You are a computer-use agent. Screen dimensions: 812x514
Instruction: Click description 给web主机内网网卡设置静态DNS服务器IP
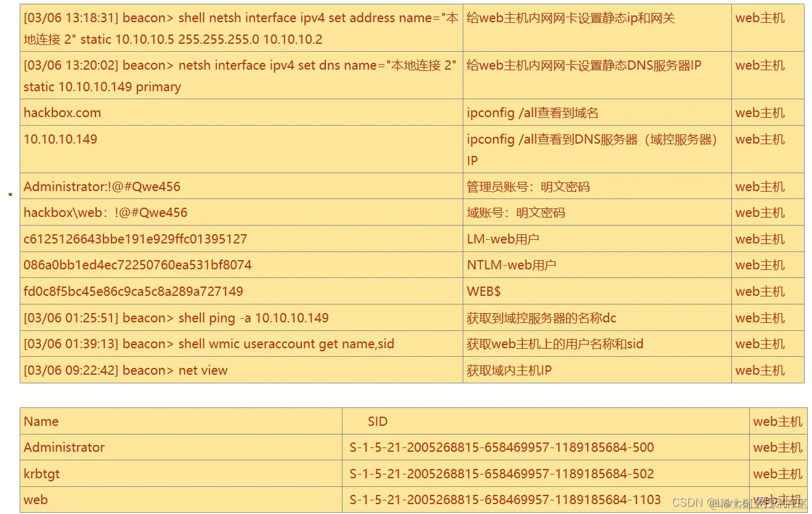click(584, 65)
